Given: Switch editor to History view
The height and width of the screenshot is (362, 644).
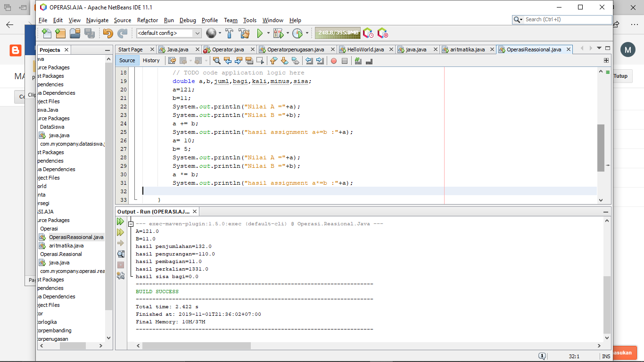Looking at the screenshot, I should tap(151, 60).
